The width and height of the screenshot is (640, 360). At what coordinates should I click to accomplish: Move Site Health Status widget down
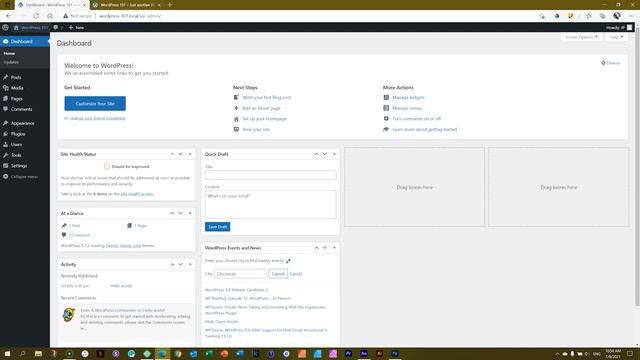(180, 154)
